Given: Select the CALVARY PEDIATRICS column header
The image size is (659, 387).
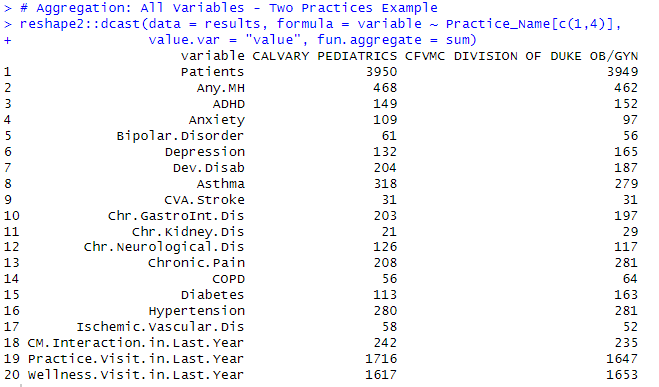Looking at the screenshot, I should point(324,56).
